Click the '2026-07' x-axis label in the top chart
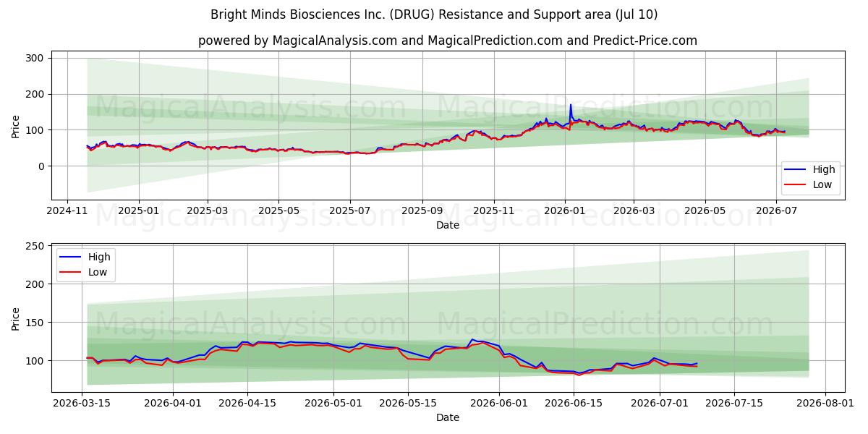This screenshot has width=868, height=434. pyautogui.click(x=776, y=210)
